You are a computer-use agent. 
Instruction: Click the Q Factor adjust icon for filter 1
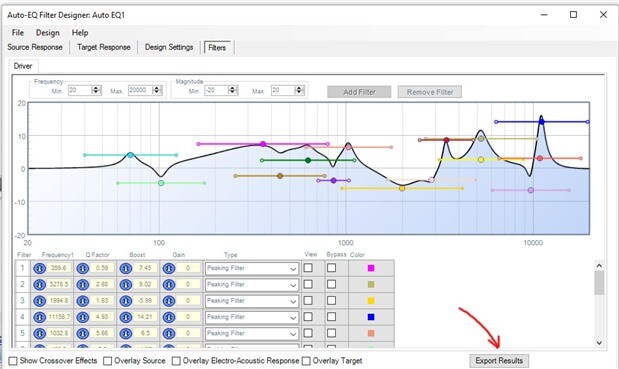click(83, 268)
